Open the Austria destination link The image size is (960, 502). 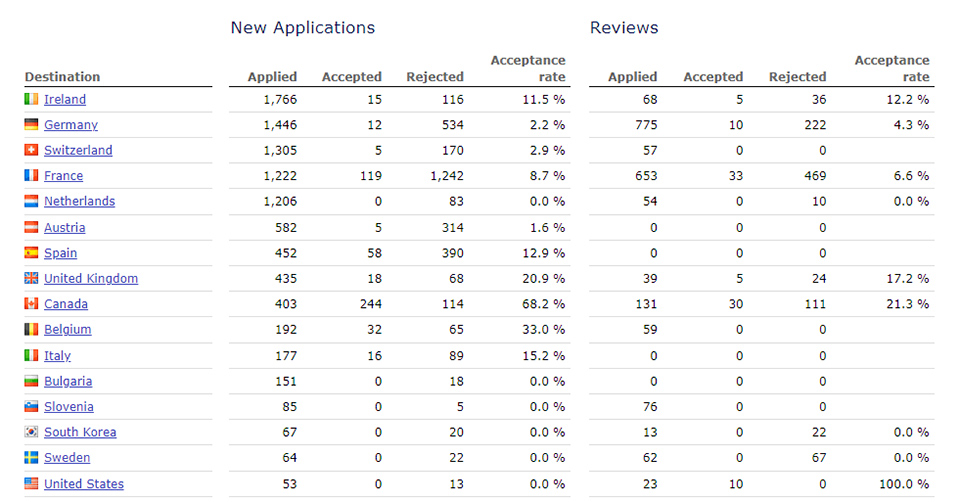click(x=64, y=227)
